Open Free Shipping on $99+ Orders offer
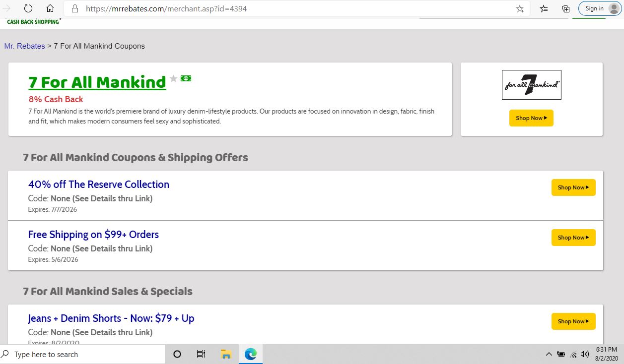The image size is (624, 364). point(93,235)
